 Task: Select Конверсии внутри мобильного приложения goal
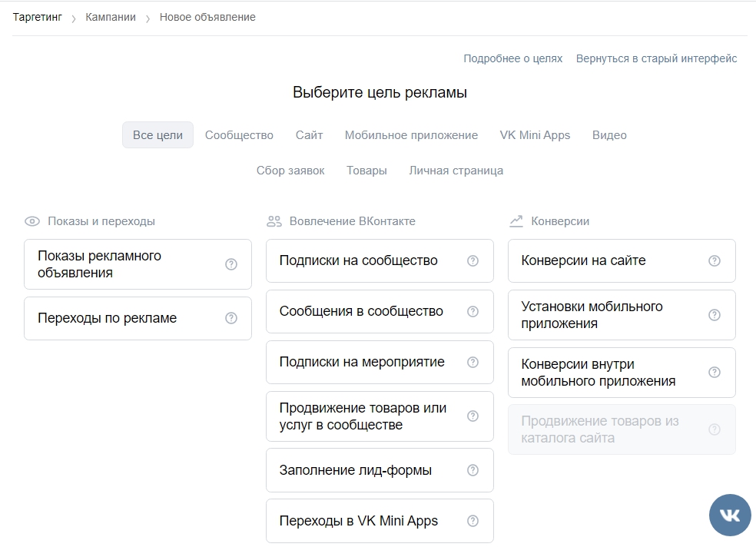coord(622,373)
